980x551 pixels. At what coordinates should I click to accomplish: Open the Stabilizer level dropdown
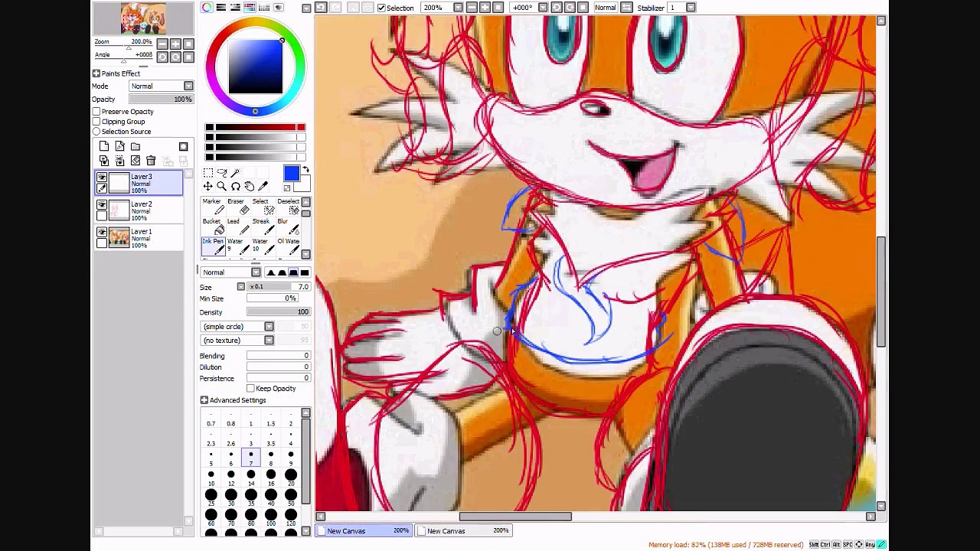(691, 8)
